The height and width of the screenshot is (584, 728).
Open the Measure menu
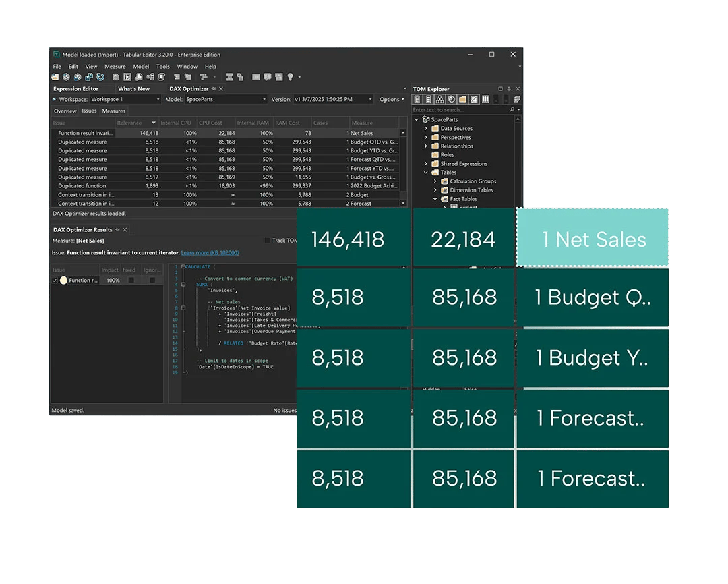115,67
